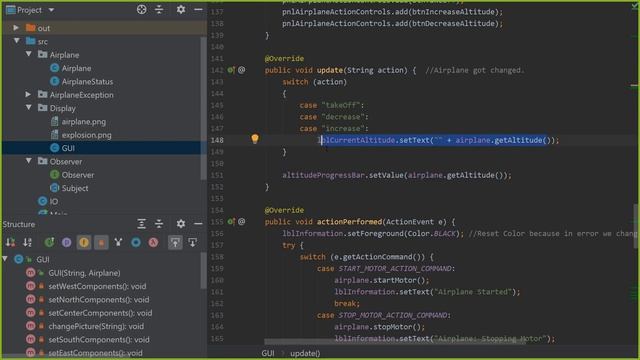
Task: Hide the Structure panel with minus icon
Action: coord(198,224)
